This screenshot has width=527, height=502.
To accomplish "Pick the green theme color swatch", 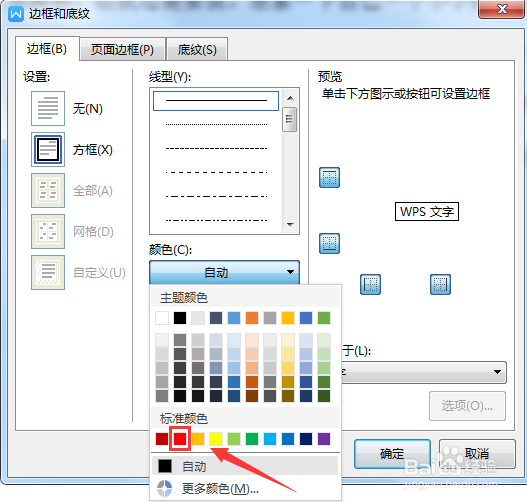I will [324, 318].
